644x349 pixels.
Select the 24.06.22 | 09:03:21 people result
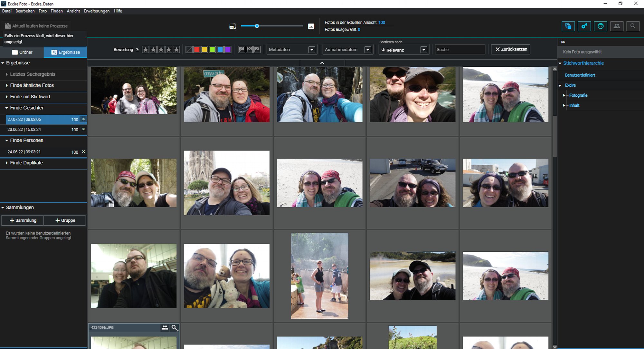[43, 152]
